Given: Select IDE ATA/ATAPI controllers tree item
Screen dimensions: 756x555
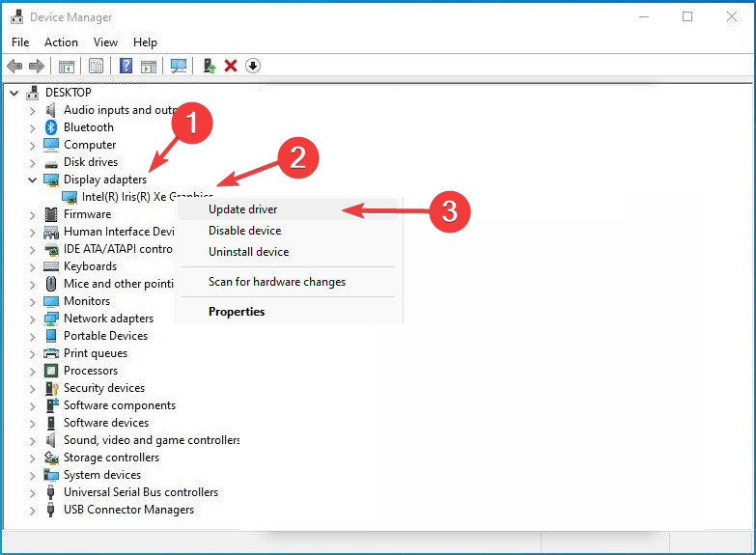Looking at the screenshot, I should (118, 249).
